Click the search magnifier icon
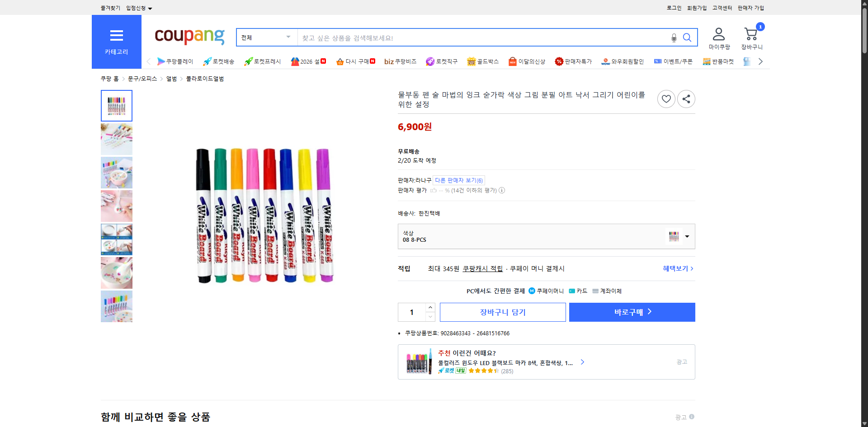The width and height of the screenshot is (868, 427). coord(687,38)
